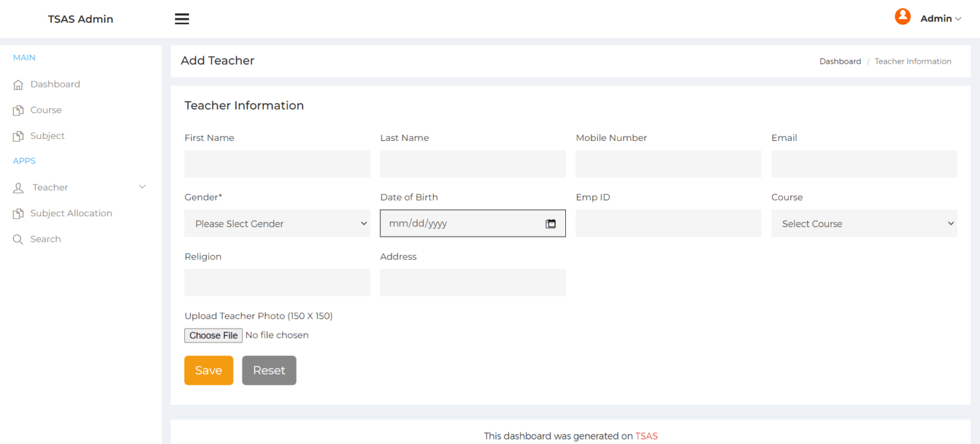Select Subject Allocation from the sidebar

pos(71,212)
